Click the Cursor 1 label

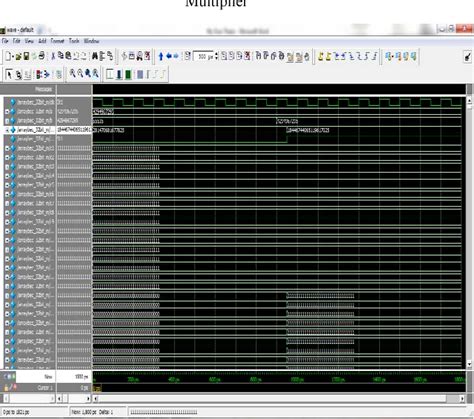pyautogui.click(x=45, y=388)
